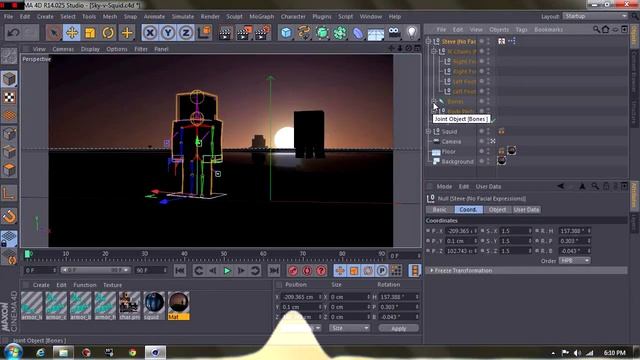Image resolution: width=640 pixels, height=360 pixels.
Task: Switch to the Object attributes tab
Action: (497, 209)
